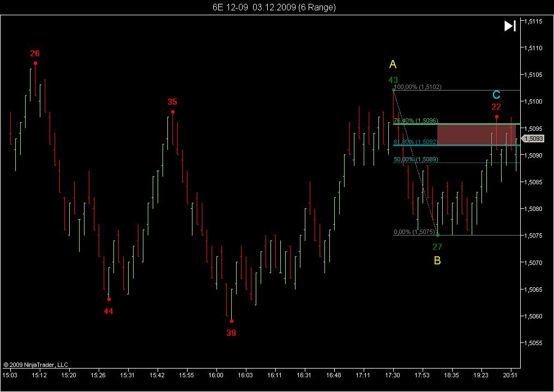Click time axis label 16:00
The width and height of the screenshot is (554, 392).
216,375
